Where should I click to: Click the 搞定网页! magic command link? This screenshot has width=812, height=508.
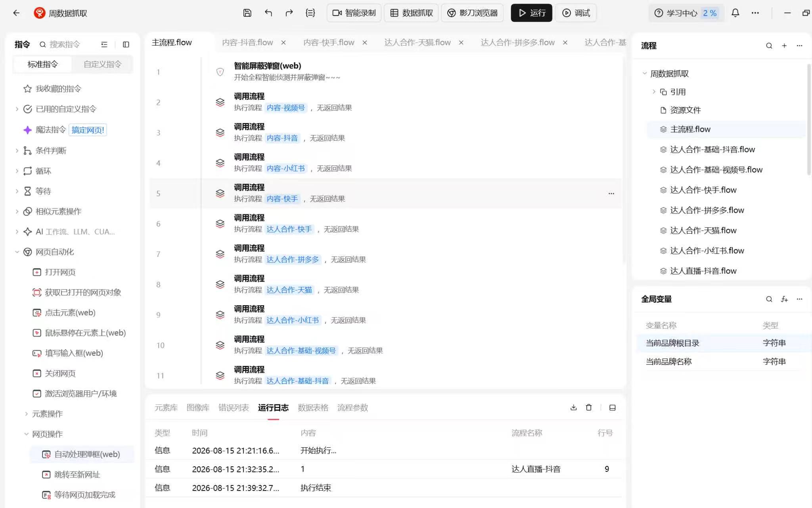coord(88,130)
